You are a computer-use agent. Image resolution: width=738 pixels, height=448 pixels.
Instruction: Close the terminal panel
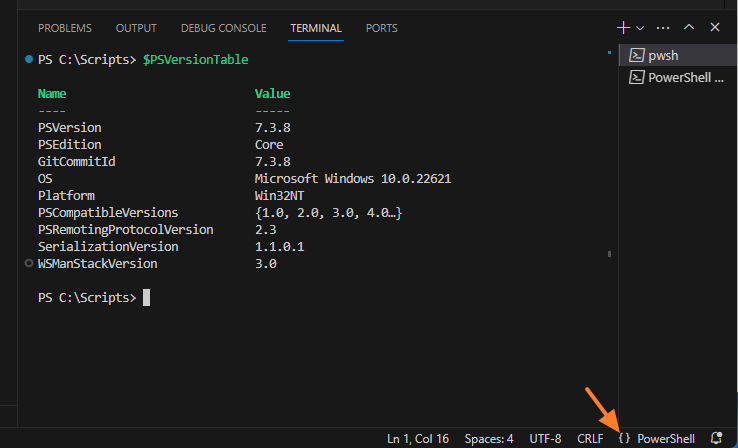(x=715, y=27)
